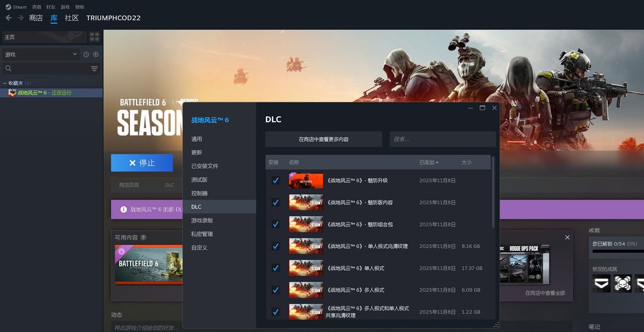This screenshot has width=644, height=332.
Task: Open the library advanced filter icon
Action: [x=94, y=69]
